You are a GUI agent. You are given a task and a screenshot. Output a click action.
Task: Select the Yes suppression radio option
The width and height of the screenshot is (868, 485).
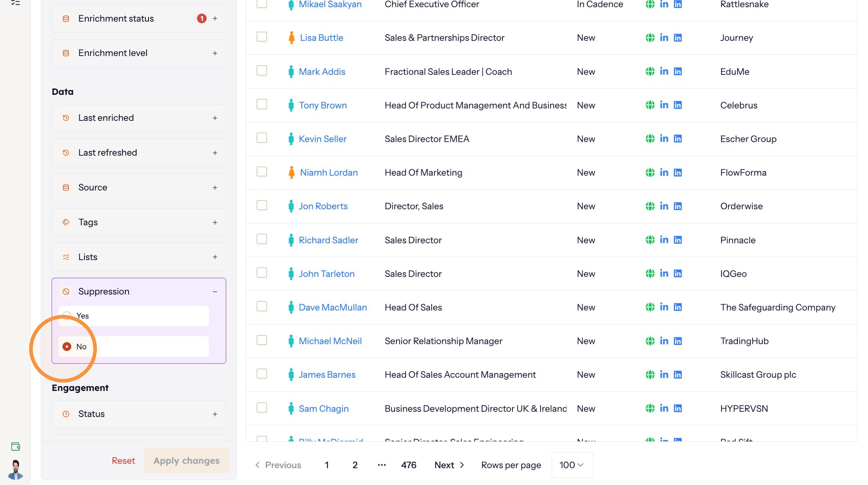pyautogui.click(x=67, y=316)
